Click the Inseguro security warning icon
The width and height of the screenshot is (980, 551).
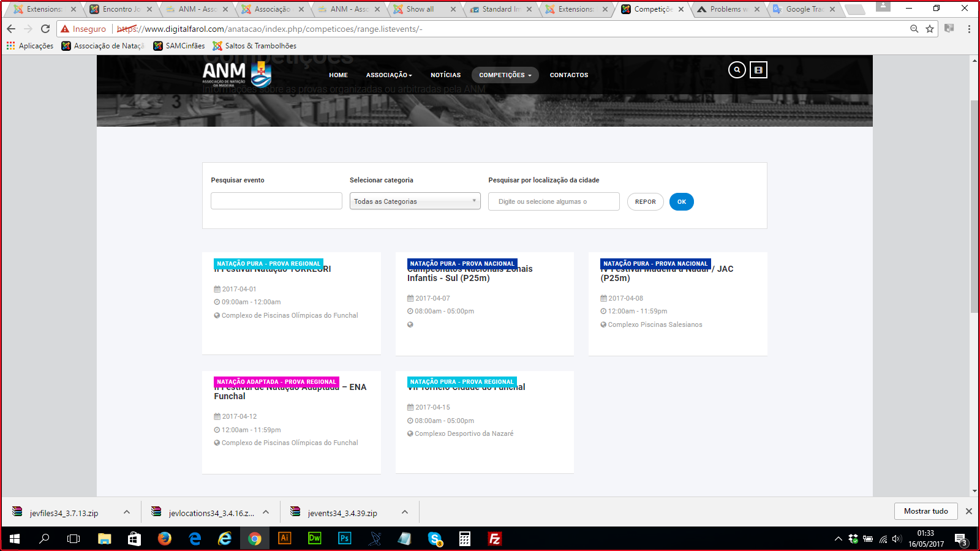[65, 29]
